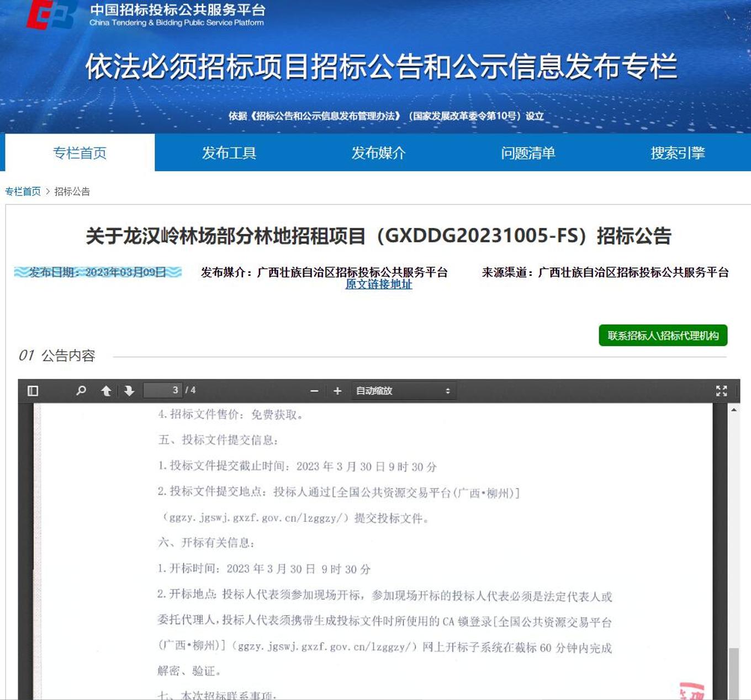Click 专栏首页 breadcrumb link
751x700 pixels.
click(23, 192)
